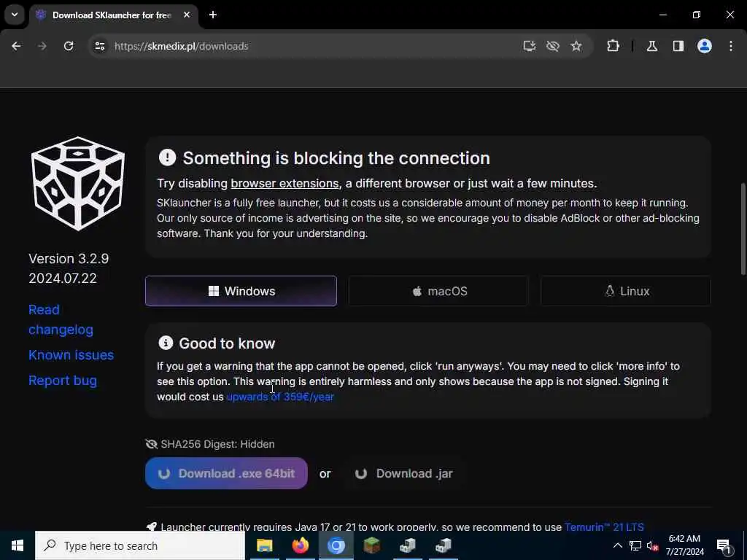The width and height of the screenshot is (747, 560).
Task: Open the Read changelog link
Action: (61, 319)
